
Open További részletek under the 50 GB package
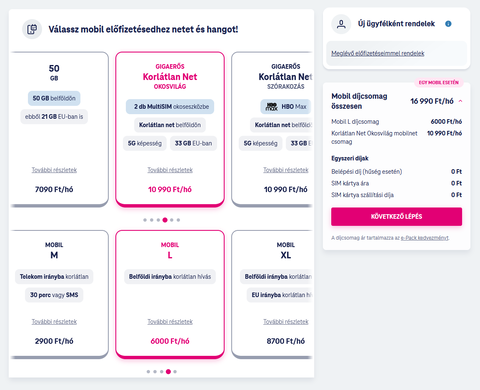pyautogui.click(x=54, y=170)
